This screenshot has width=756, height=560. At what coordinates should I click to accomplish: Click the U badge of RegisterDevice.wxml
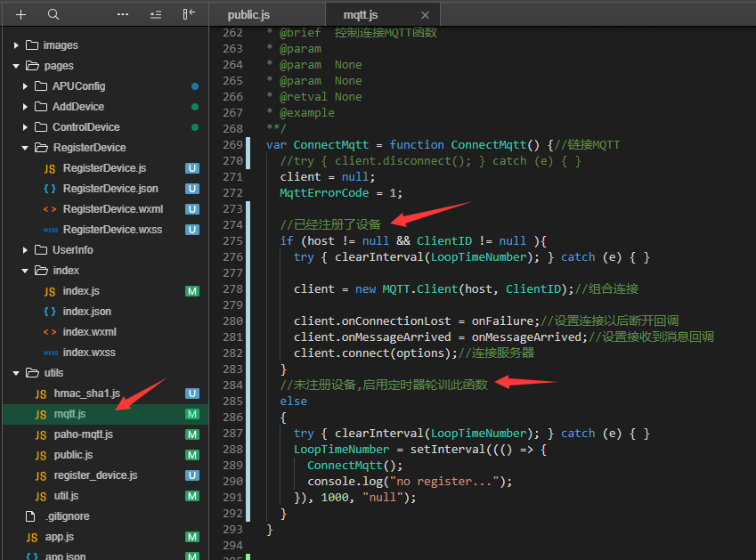tap(192, 209)
